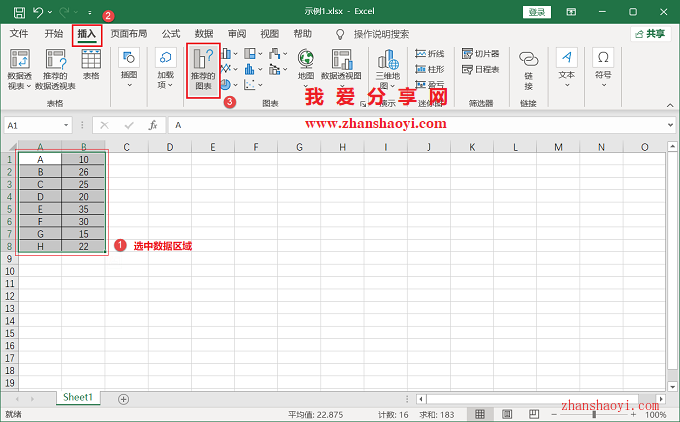Open the 文件 menu
This screenshot has width=680, height=422.
[x=19, y=34]
